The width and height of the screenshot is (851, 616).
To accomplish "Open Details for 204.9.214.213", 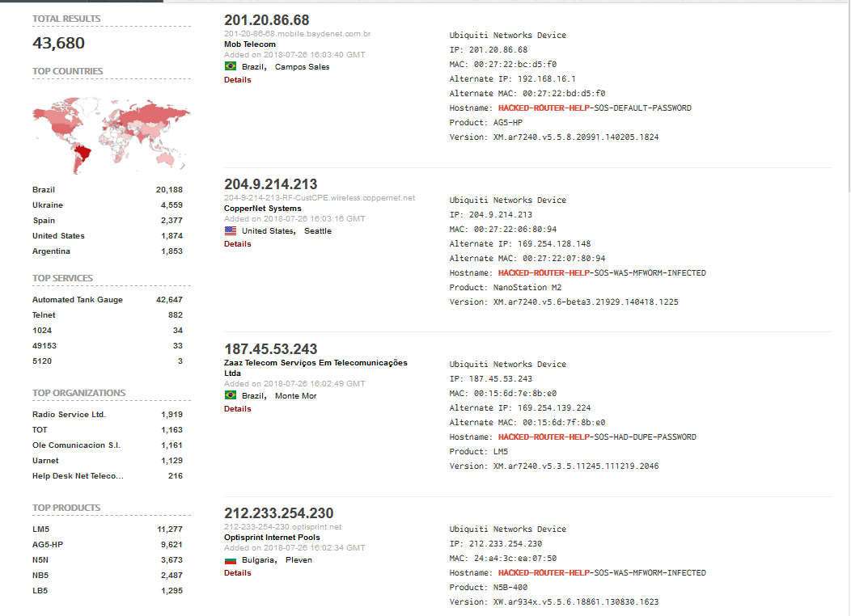I will 238,244.
